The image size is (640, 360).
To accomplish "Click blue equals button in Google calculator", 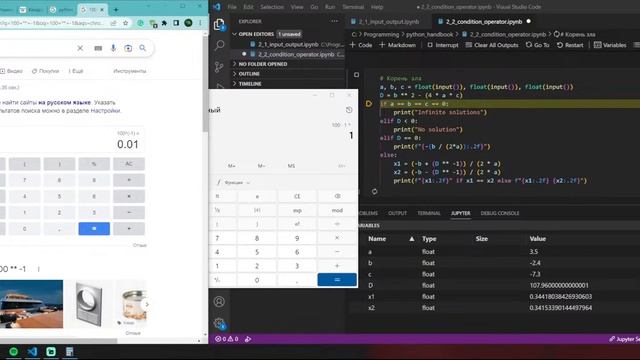I will pos(94,229).
